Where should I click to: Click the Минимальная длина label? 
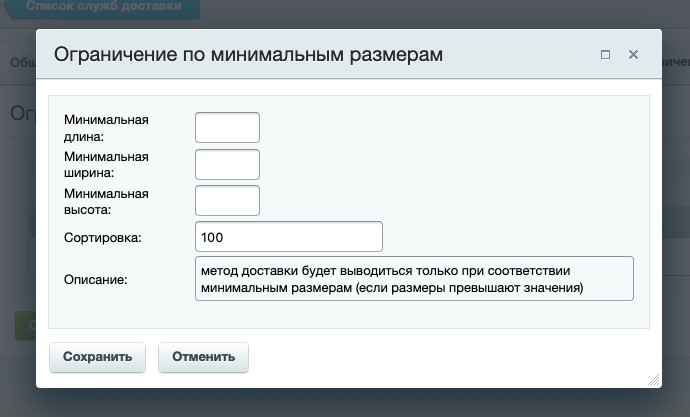tap(105, 128)
